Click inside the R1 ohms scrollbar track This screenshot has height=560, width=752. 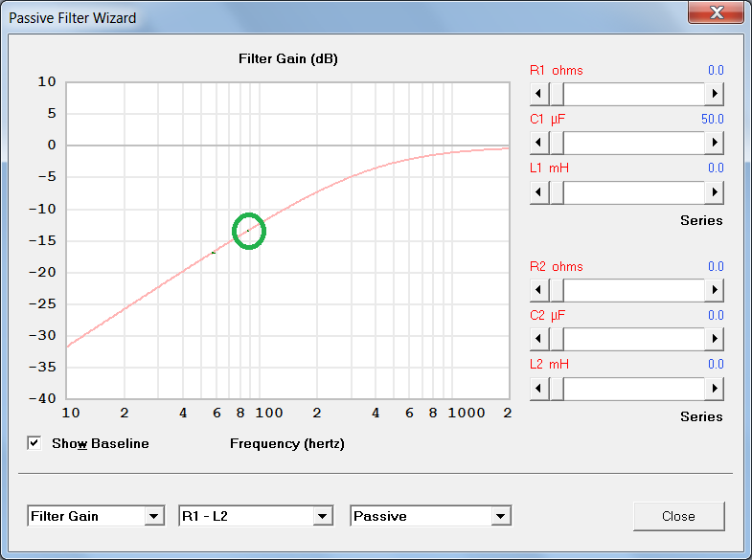tap(634, 94)
